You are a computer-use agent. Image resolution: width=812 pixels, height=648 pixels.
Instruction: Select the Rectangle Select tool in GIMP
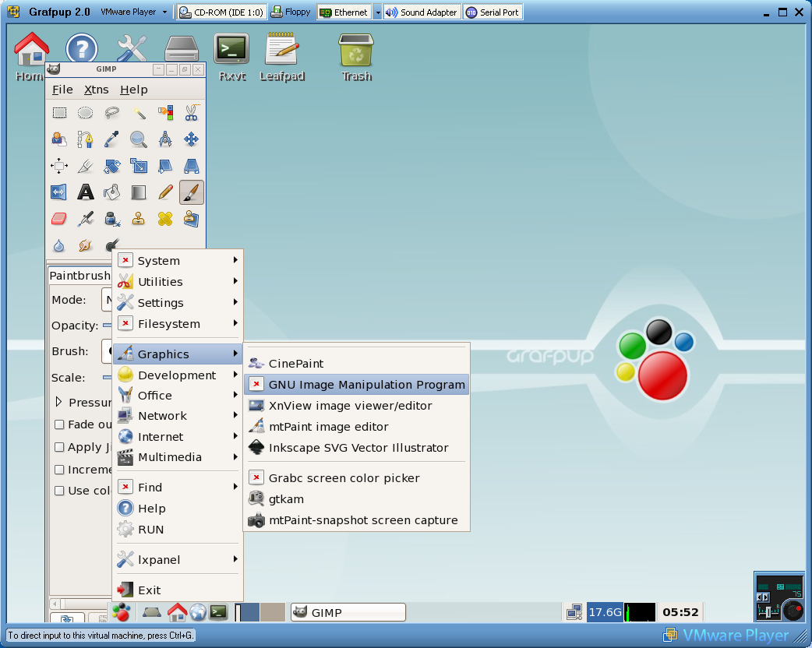[59, 113]
